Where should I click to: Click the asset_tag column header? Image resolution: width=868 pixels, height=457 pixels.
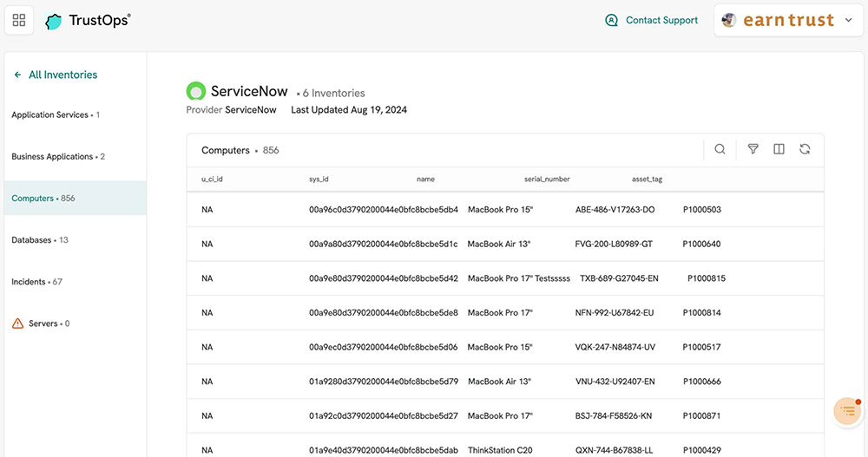pyautogui.click(x=648, y=180)
